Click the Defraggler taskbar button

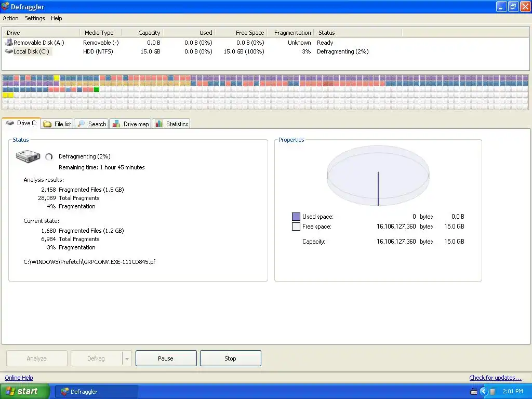pyautogui.click(x=96, y=392)
